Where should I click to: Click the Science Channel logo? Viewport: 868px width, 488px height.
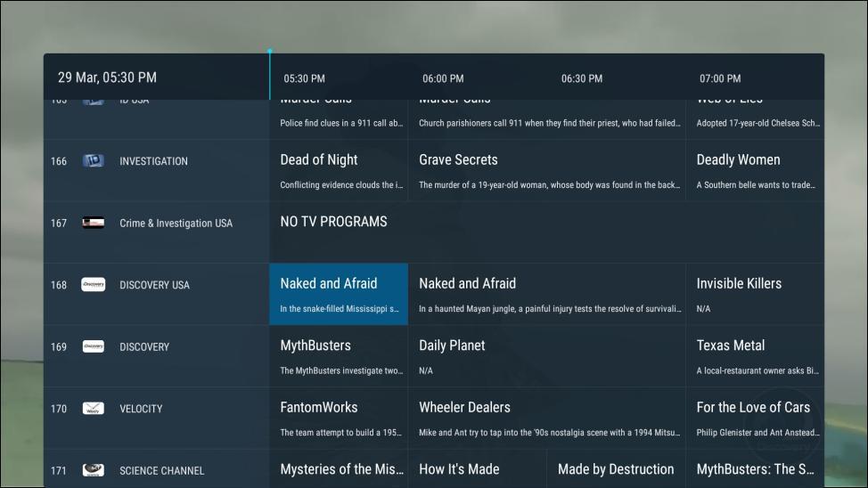(x=93, y=469)
